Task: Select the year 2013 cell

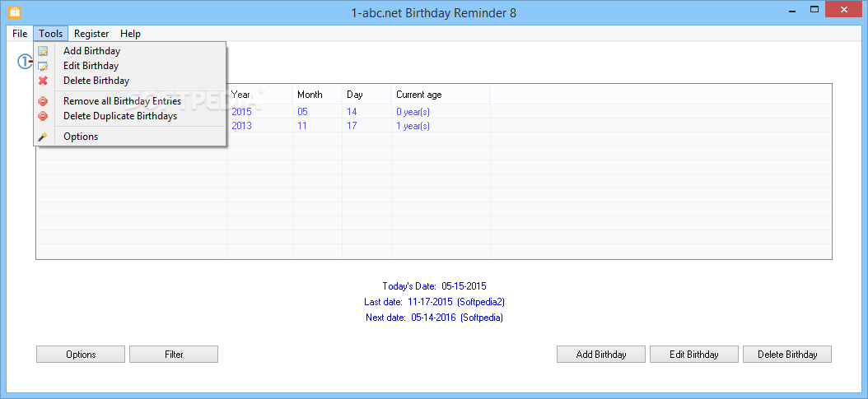Action: coord(241,126)
